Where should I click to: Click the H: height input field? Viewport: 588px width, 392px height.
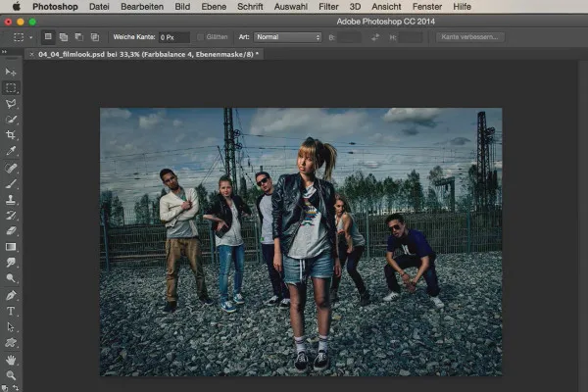pyautogui.click(x=411, y=37)
